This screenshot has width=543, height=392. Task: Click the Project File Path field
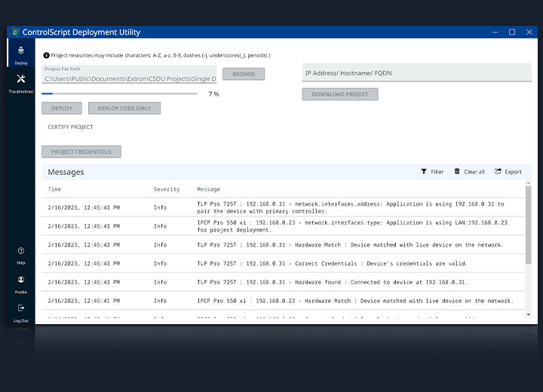129,74
